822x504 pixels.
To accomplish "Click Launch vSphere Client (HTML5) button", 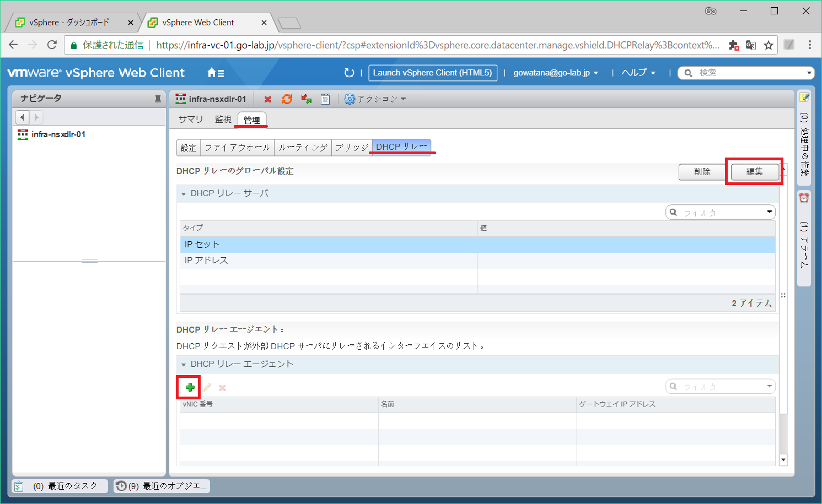I will (433, 73).
